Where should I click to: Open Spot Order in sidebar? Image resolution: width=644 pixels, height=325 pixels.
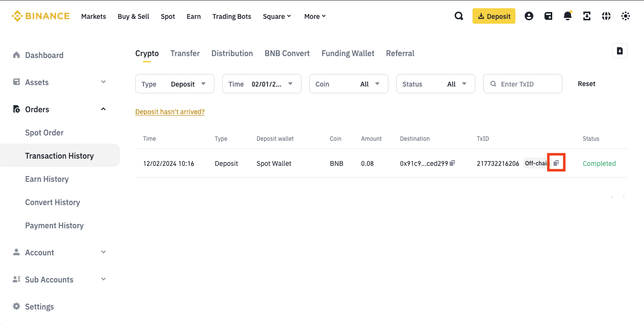(x=44, y=133)
